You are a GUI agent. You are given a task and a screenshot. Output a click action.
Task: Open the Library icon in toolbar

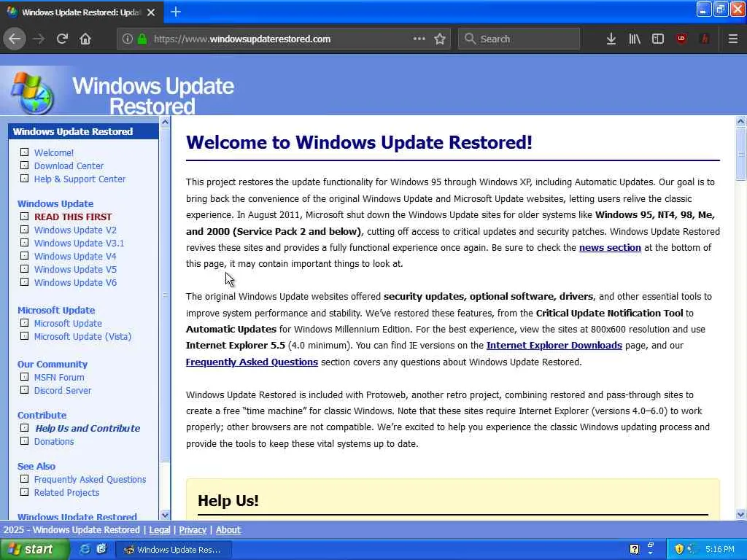coord(635,39)
